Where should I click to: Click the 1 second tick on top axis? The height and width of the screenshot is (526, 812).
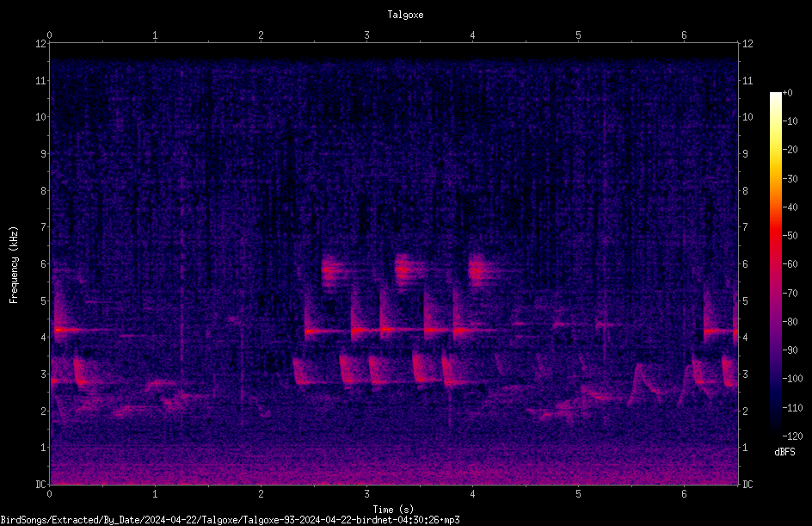(x=155, y=35)
